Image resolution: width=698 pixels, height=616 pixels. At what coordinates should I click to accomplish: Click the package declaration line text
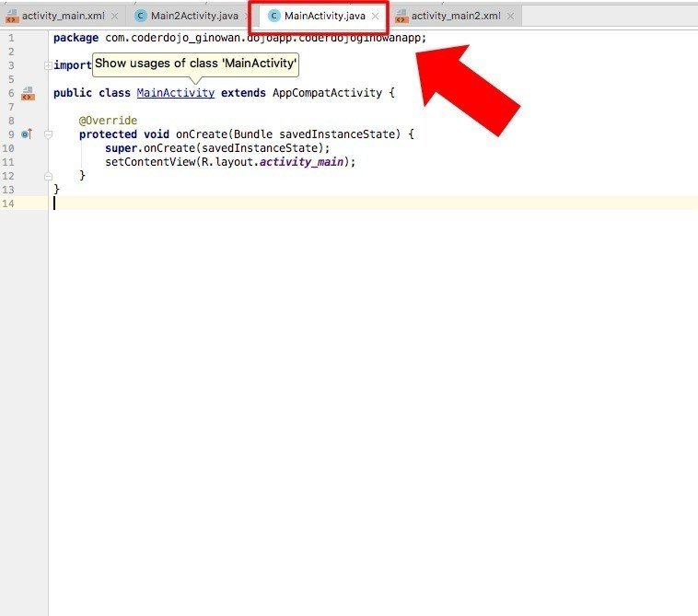pos(239,38)
